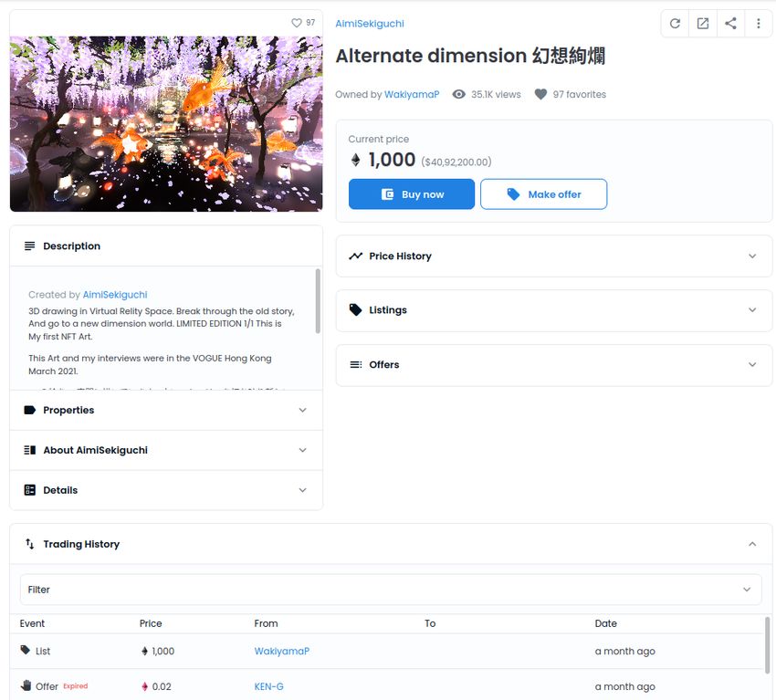Expand the Listings section
Image resolution: width=776 pixels, height=700 pixels.
click(554, 310)
